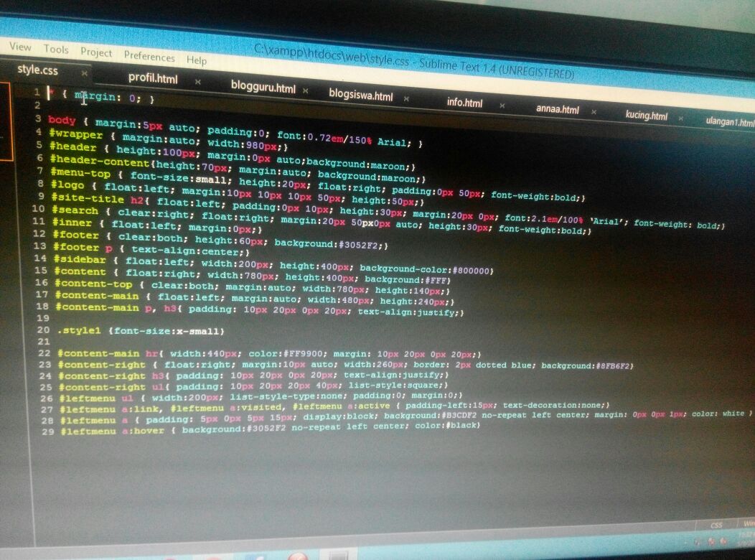Click '.style1' selector on line 20
Image resolution: width=755 pixels, height=560 pixels.
click(79, 331)
